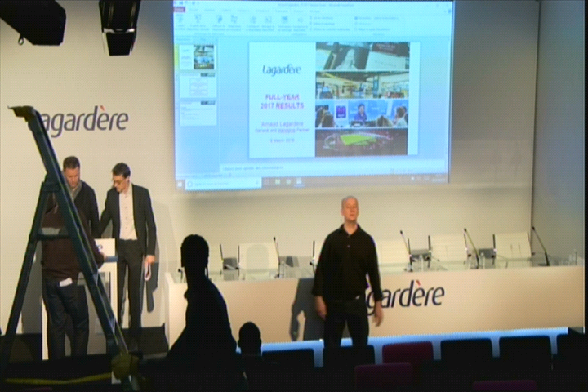
Task: Open Task View on the taskbar
Action: 267,183
